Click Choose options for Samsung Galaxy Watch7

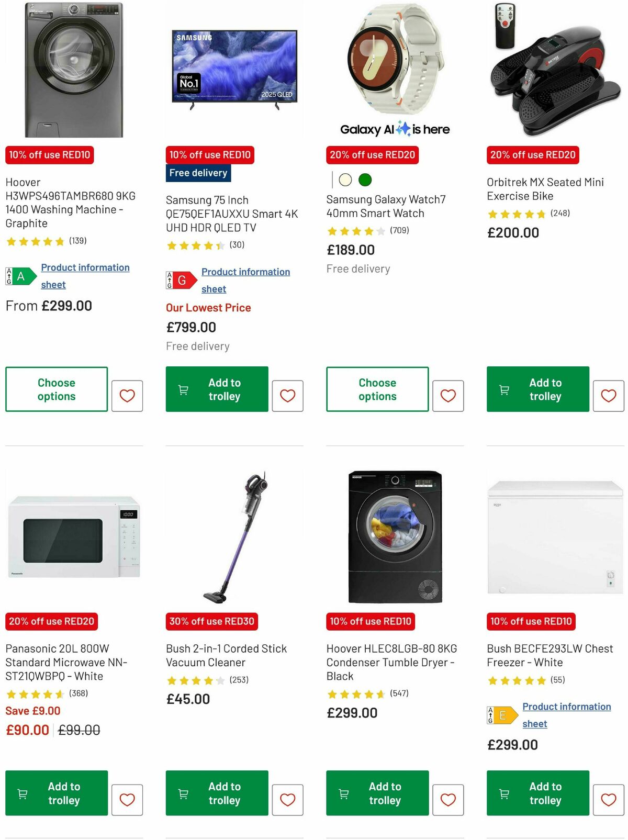point(377,389)
